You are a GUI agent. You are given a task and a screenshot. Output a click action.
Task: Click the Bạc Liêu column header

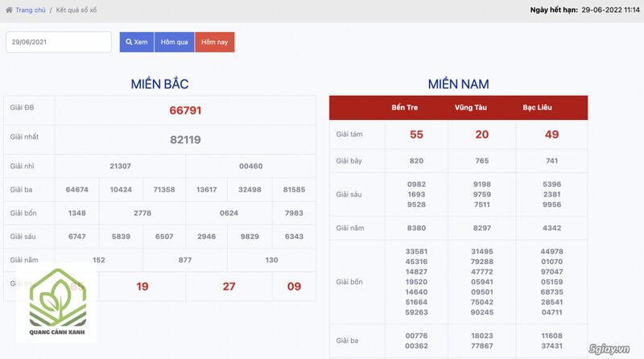(x=537, y=108)
